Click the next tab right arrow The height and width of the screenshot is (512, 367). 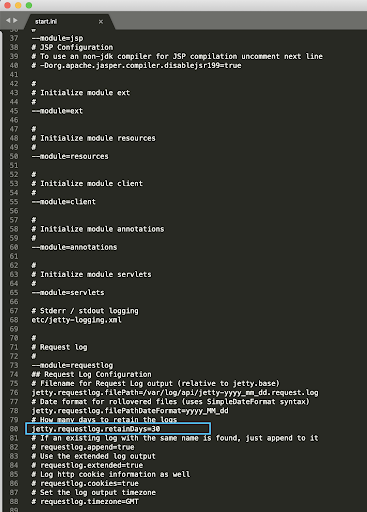tap(15, 21)
